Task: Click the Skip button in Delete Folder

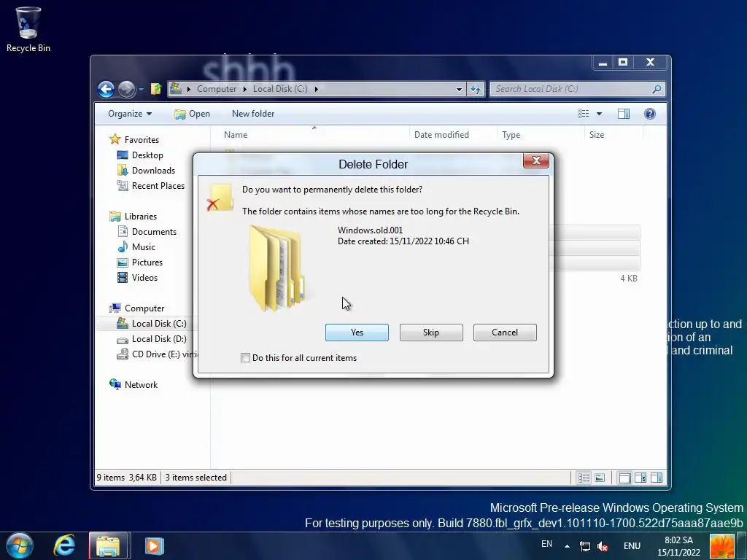Action: [x=431, y=332]
